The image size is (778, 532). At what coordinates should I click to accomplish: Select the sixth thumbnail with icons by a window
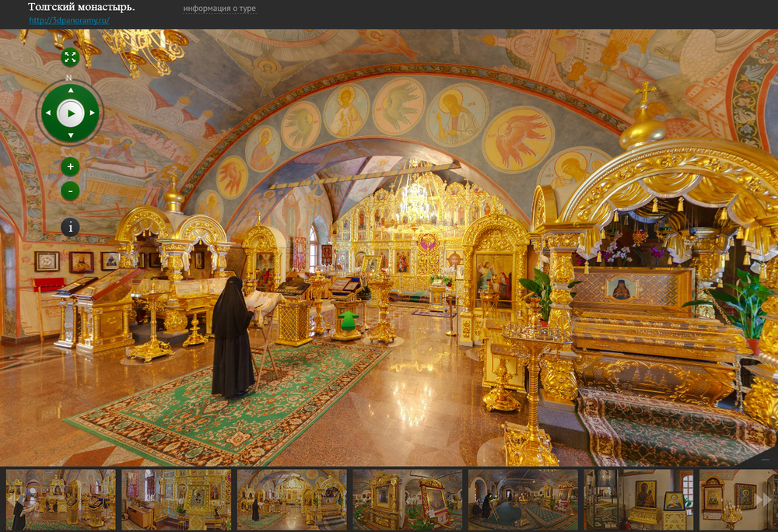pos(639,500)
